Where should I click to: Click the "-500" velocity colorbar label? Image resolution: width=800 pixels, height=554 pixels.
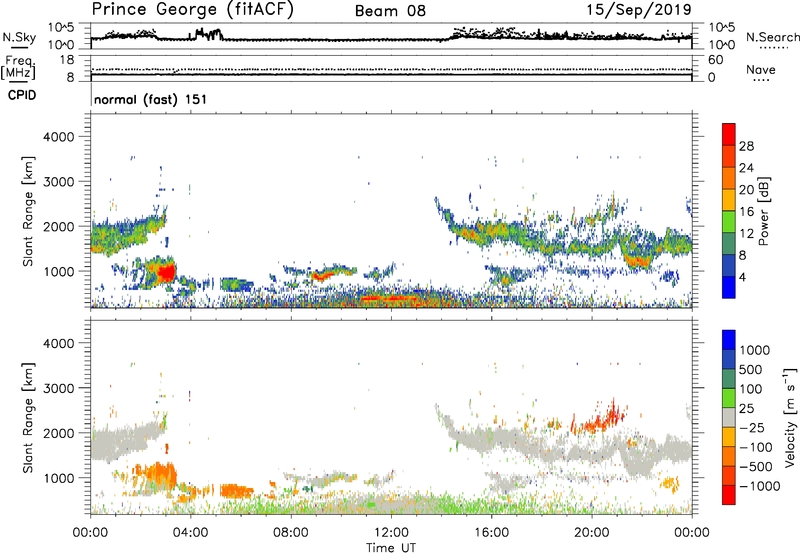756,467
